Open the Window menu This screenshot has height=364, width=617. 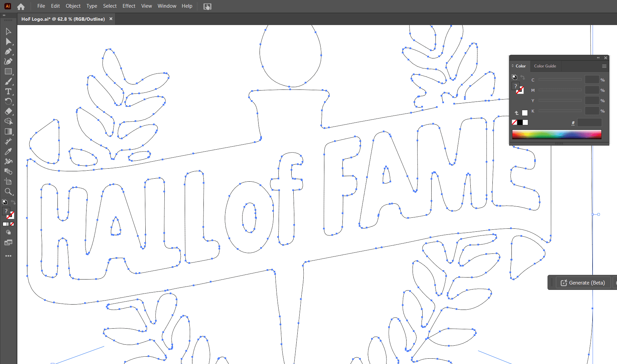167,6
